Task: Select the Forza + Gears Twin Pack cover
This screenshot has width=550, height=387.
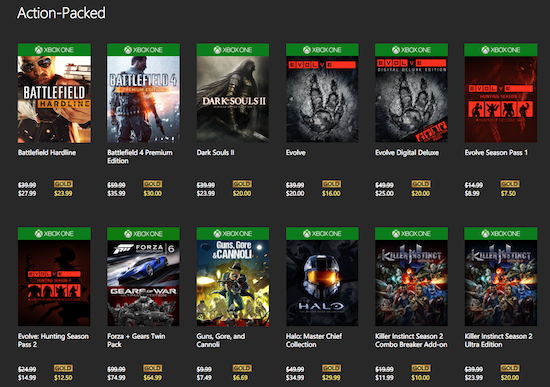Action: (x=143, y=283)
